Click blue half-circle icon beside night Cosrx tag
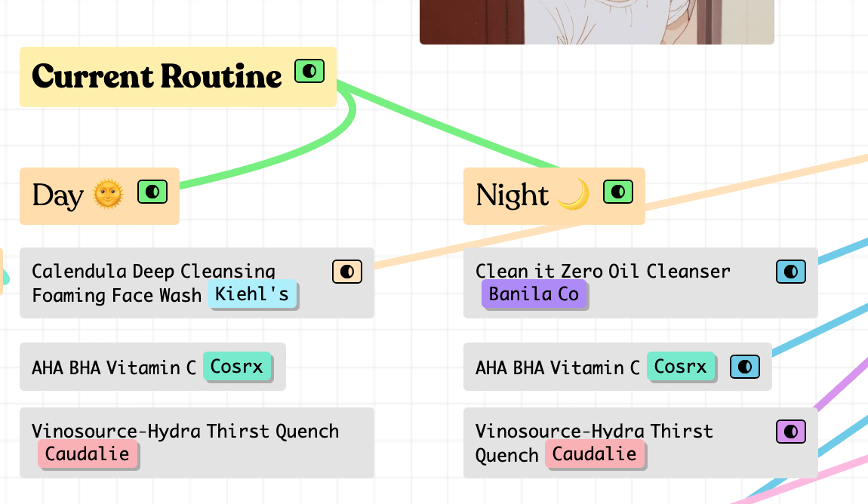This screenshot has width=868, height=504. point(745,367)
